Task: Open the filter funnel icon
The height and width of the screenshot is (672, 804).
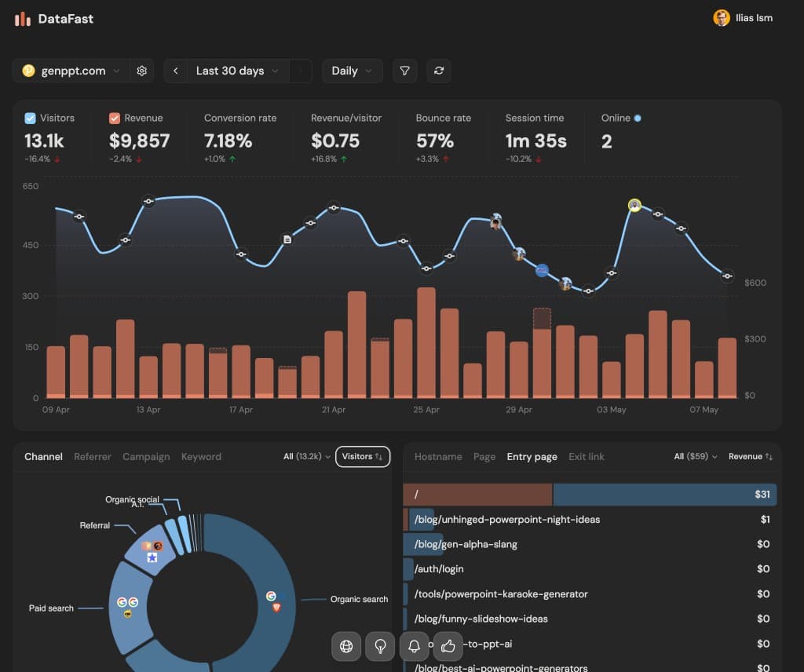Action: pyautogui.click(x=404, y=71)
